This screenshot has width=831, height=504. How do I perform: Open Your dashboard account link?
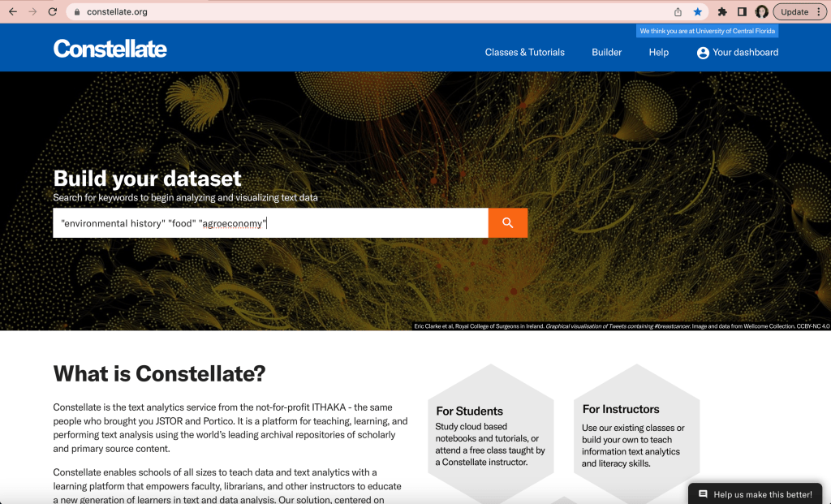[737, 52]
